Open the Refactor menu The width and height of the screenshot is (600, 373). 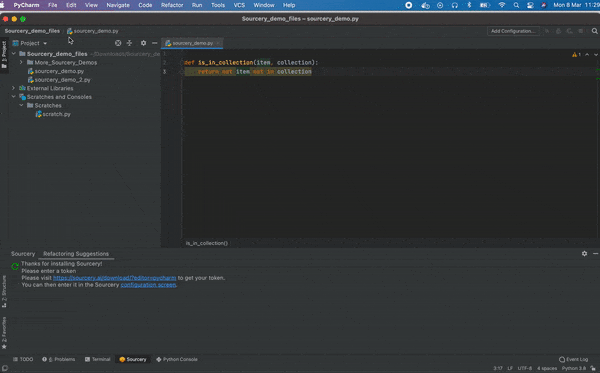172,5
